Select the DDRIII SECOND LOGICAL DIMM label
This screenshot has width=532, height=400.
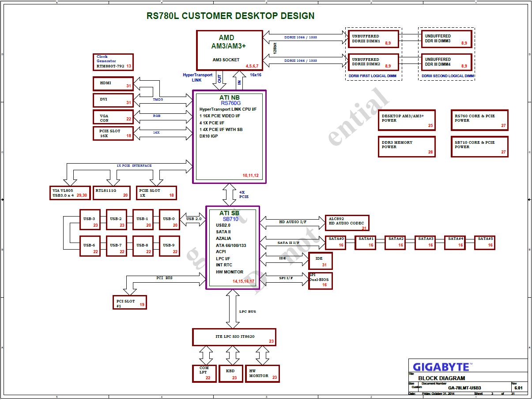448,76
